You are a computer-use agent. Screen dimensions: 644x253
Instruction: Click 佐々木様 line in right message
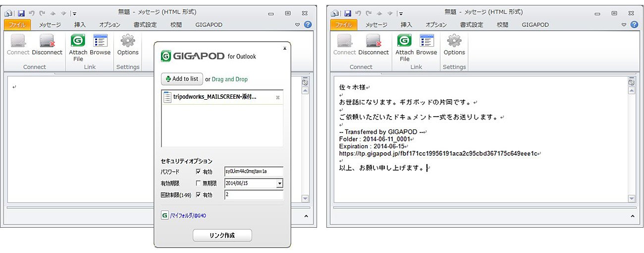coord(352,87)
